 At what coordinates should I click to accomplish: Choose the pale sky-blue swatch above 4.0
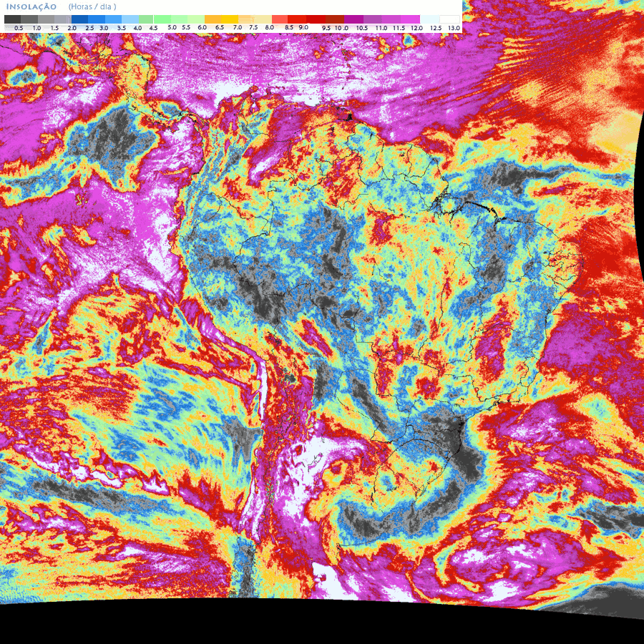[x=130, y=19]
